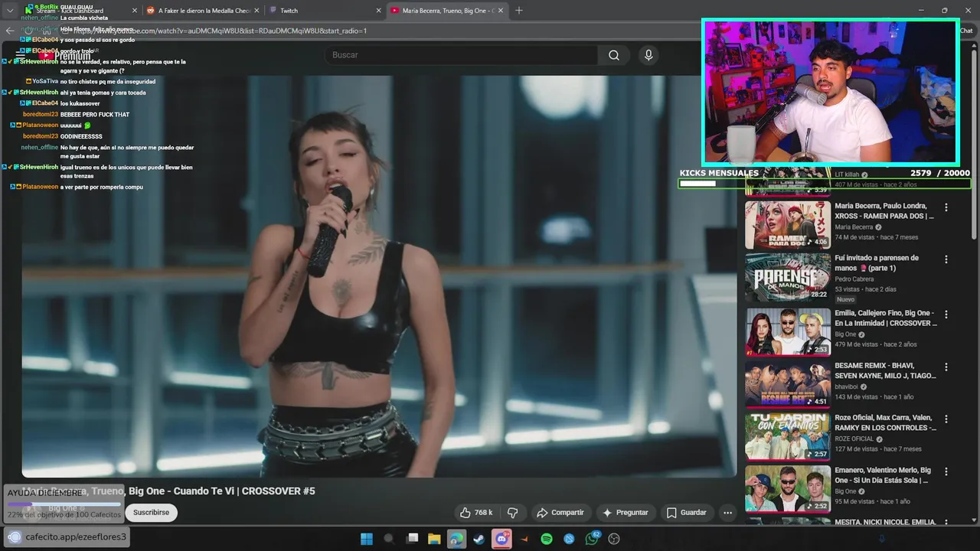Open options menu for BESAME REMIX video

tap(946, 367)
